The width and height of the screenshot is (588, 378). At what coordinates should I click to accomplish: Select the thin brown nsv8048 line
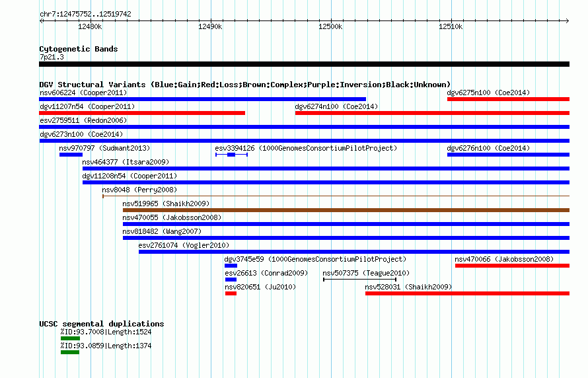tap(336, 196)
